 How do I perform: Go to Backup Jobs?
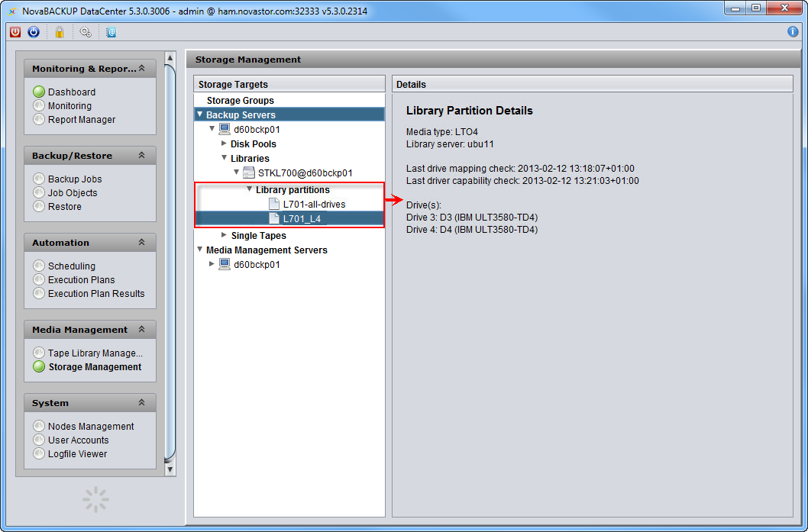pos(75,179)
